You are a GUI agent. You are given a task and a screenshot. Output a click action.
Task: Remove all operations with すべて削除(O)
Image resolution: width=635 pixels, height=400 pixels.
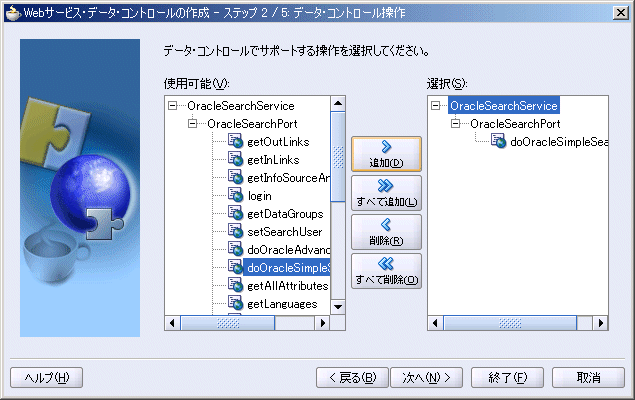point(386,271)
